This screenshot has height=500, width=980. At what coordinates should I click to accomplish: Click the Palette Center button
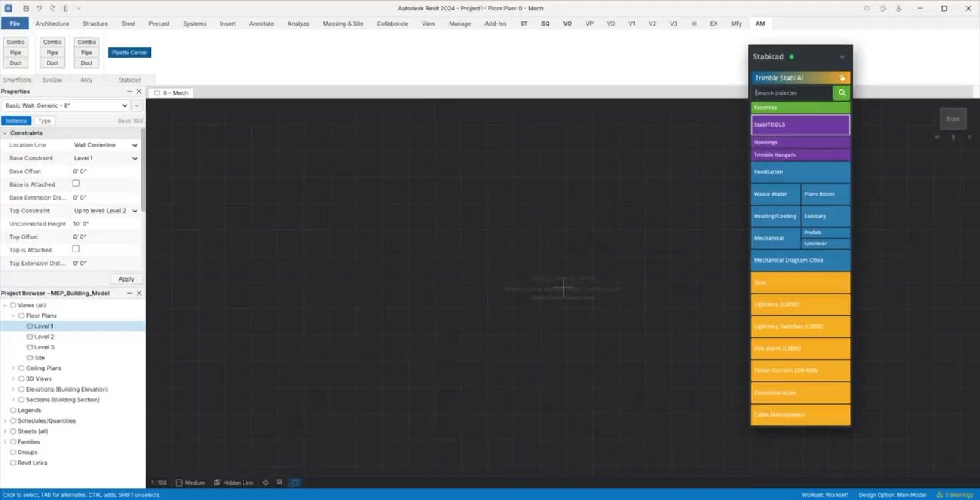click(130, 53)
